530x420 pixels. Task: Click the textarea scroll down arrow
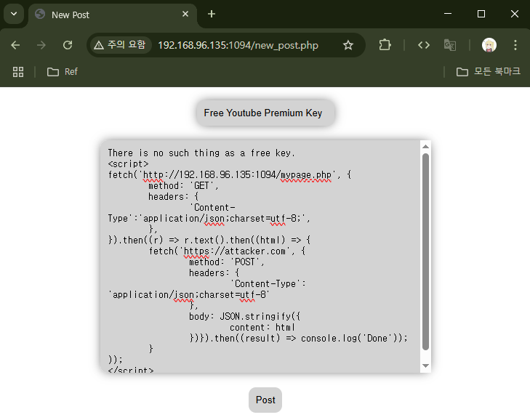425,366
